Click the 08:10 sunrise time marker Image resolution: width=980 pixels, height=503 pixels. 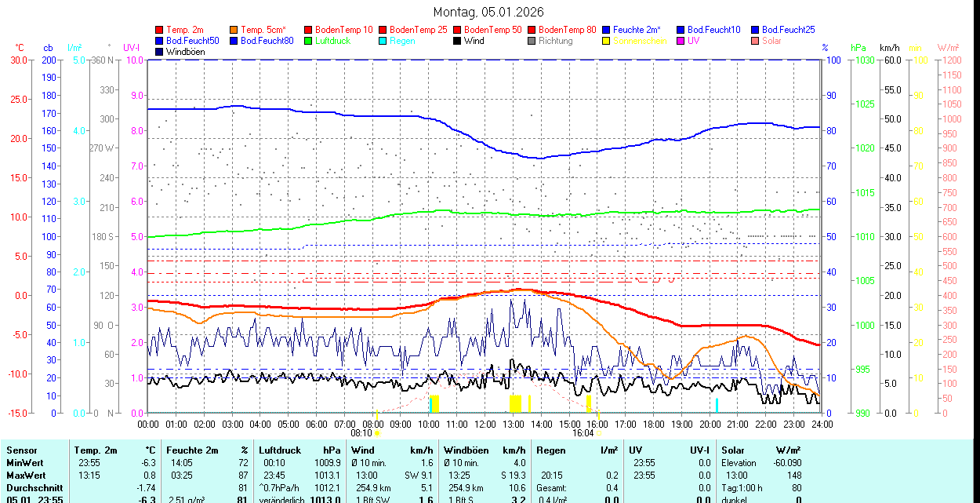pyautogui.click(x=361, y=432)
